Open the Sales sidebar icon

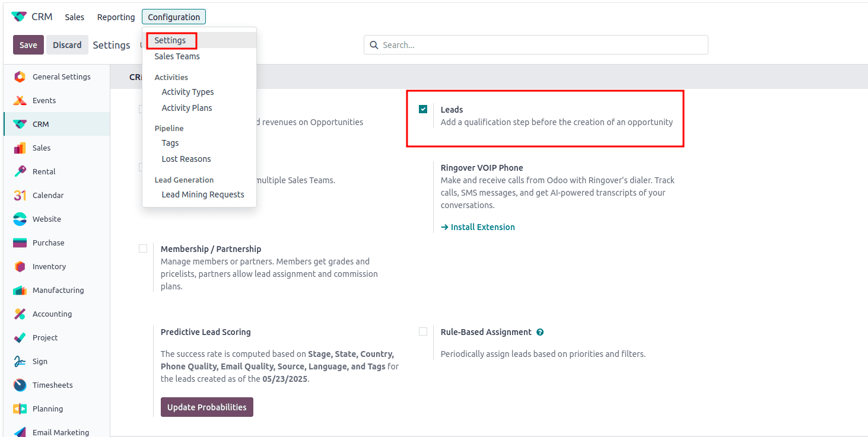(20, 148)
